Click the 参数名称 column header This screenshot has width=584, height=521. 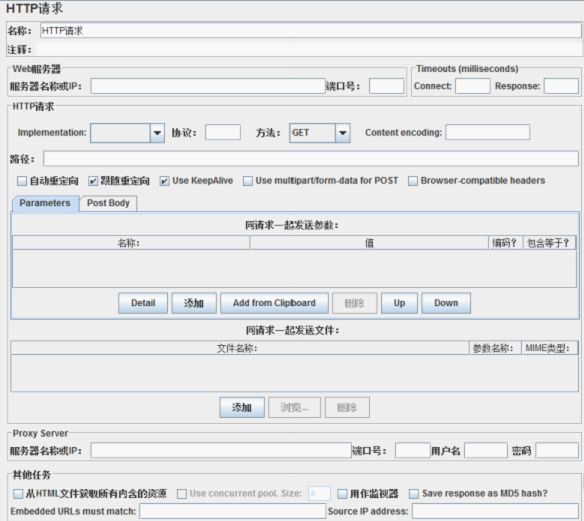pyautogui.click(x=495, y=348)
